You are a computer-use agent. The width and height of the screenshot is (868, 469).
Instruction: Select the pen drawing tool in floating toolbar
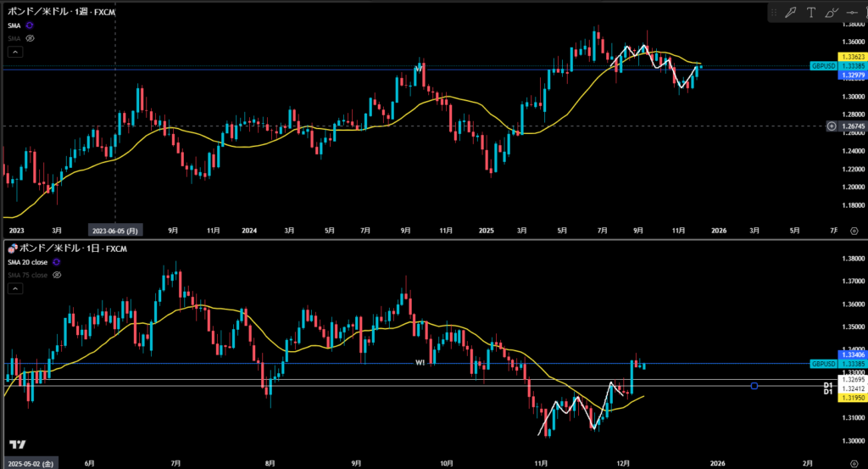[790, 12]
